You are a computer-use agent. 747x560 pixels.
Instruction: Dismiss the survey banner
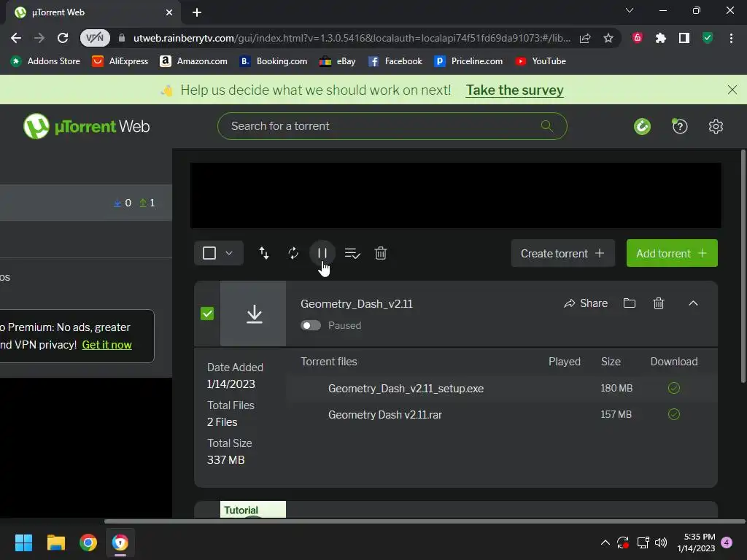tap(732, 90)
